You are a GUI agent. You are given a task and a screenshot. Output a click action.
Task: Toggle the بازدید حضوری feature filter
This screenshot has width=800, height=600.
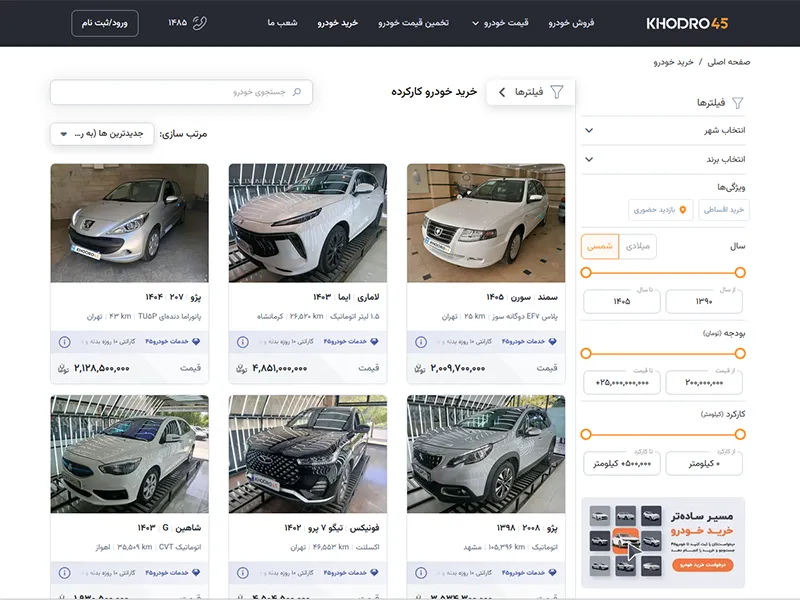(x=660, y=210)
